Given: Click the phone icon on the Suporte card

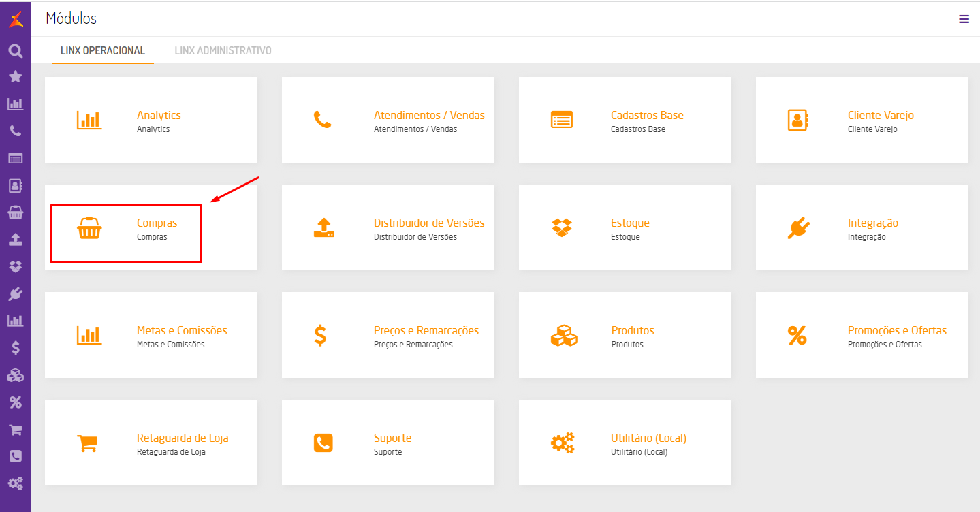Looking at the screenshot, I should [x=323, y=443].
